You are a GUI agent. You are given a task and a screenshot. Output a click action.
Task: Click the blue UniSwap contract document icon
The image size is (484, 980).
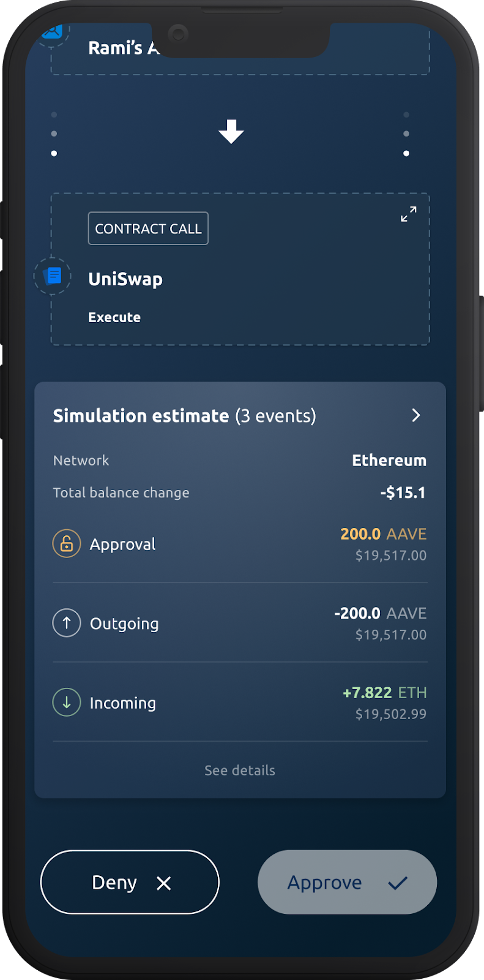[x=53, y=276]
